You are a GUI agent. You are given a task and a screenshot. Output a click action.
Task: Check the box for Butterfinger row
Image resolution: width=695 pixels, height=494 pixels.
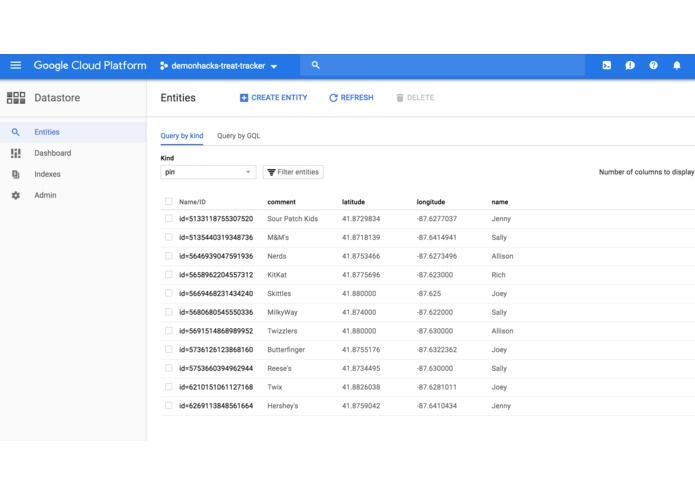click(x=168, y=349)
